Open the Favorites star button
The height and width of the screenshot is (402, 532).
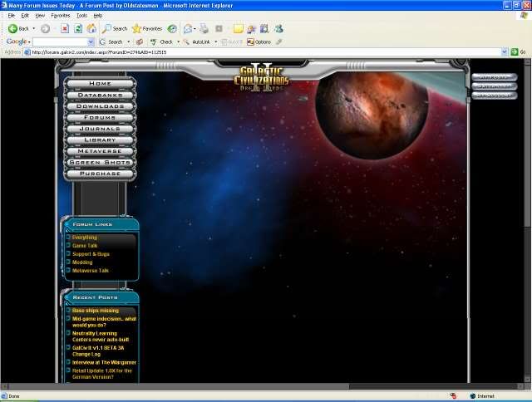(x=147, y=29)
